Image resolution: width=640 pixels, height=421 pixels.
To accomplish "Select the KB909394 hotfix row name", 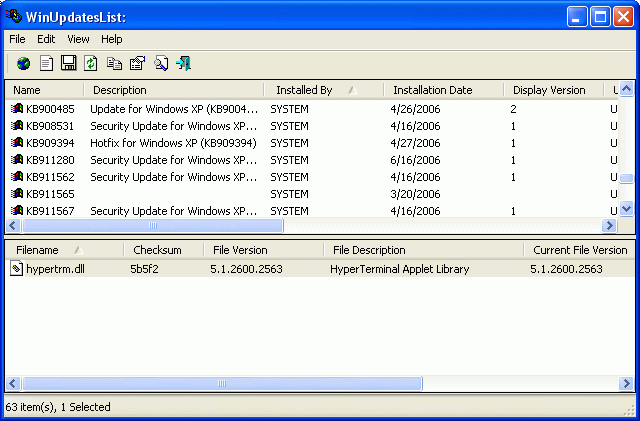I will pyautogui.click(x=50, y=143).
